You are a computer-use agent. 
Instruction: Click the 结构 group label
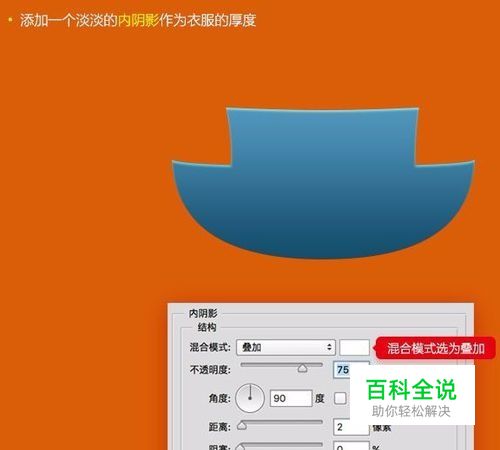pos(207,327)
